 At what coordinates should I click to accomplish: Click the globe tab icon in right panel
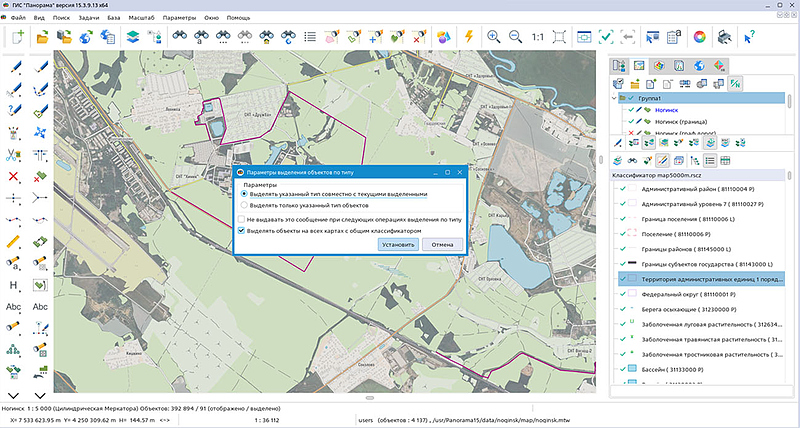pos(698,66)
